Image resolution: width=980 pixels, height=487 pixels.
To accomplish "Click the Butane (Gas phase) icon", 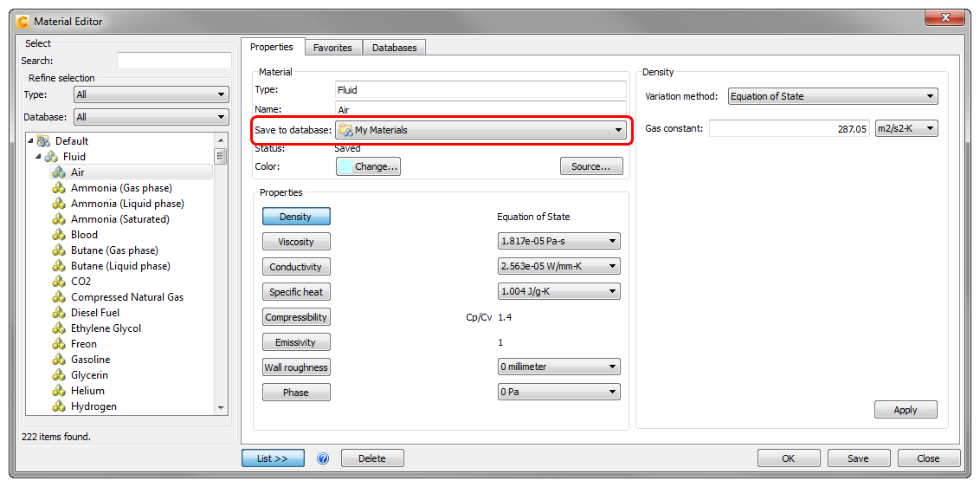I will (59, 250).
